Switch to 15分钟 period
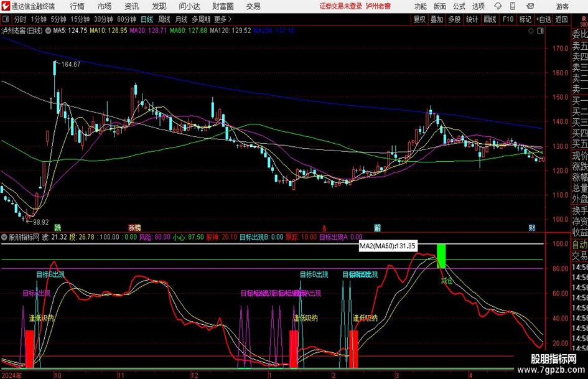Image resolution: width=588 pixels, height=379 pixels. 80,19
